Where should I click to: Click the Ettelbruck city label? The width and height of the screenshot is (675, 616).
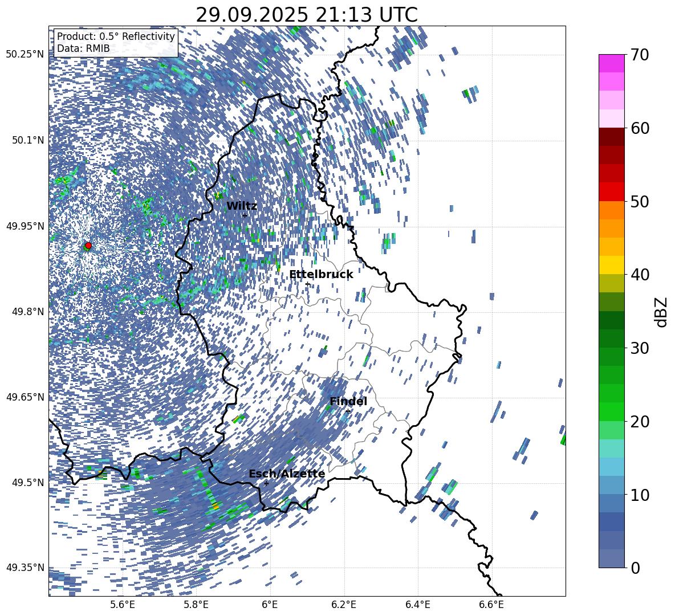pos(321,275)
